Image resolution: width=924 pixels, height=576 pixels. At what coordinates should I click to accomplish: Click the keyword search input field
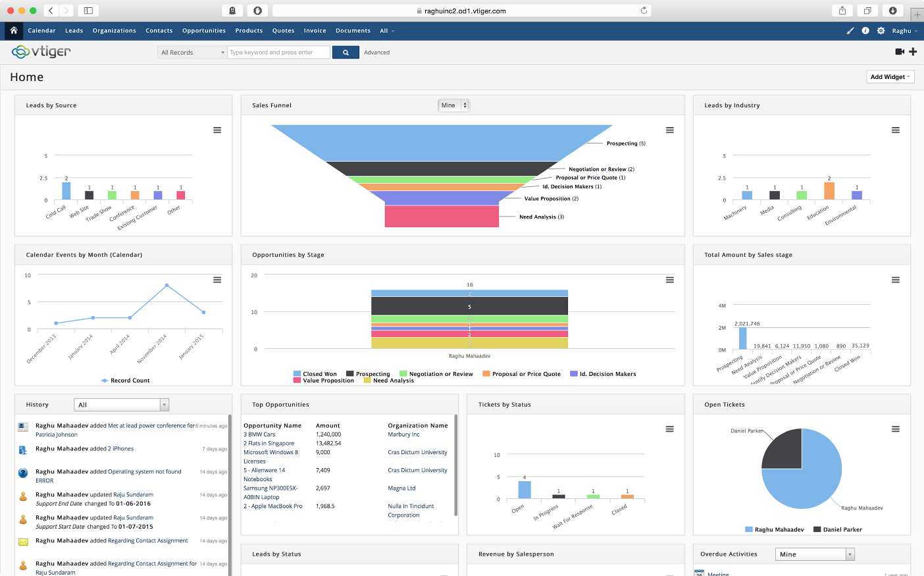tap(278, 52)
